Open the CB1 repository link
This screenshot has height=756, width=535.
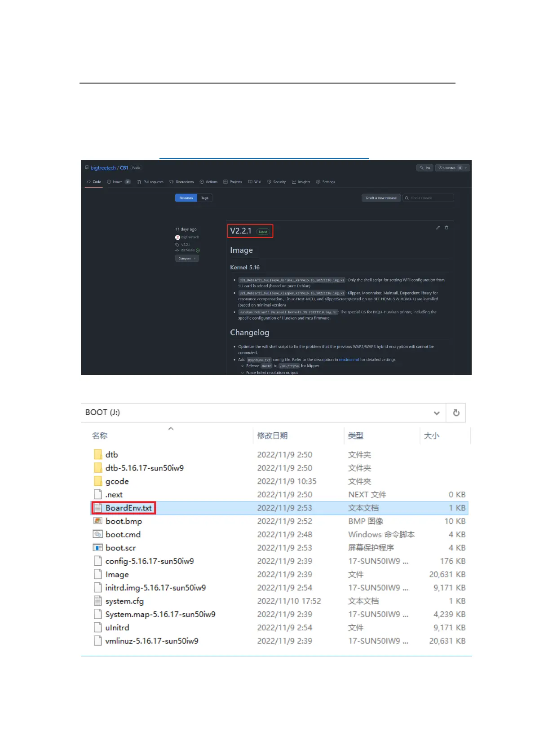[124, 168]
